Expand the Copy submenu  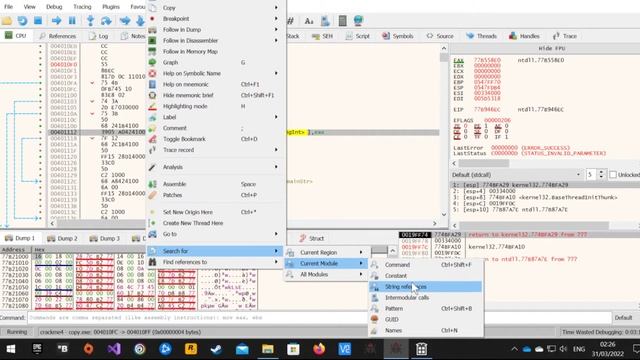coord(216,7)
